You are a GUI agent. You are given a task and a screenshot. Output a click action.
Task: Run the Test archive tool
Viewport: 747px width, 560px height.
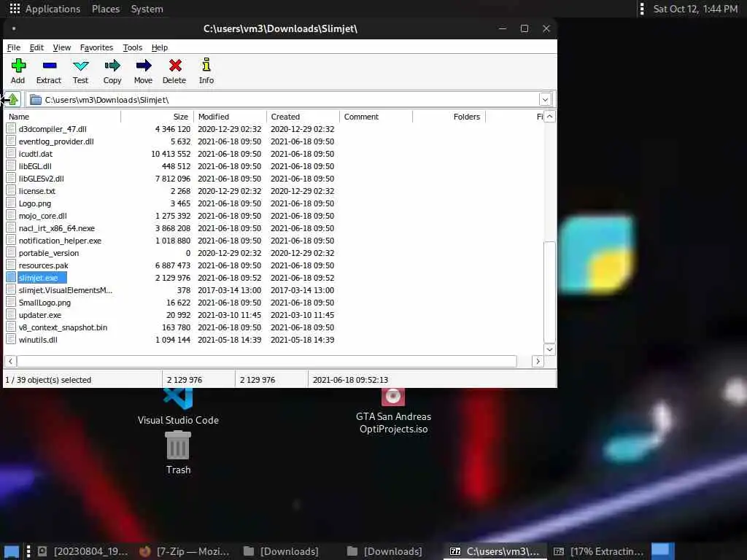[80, 71]
